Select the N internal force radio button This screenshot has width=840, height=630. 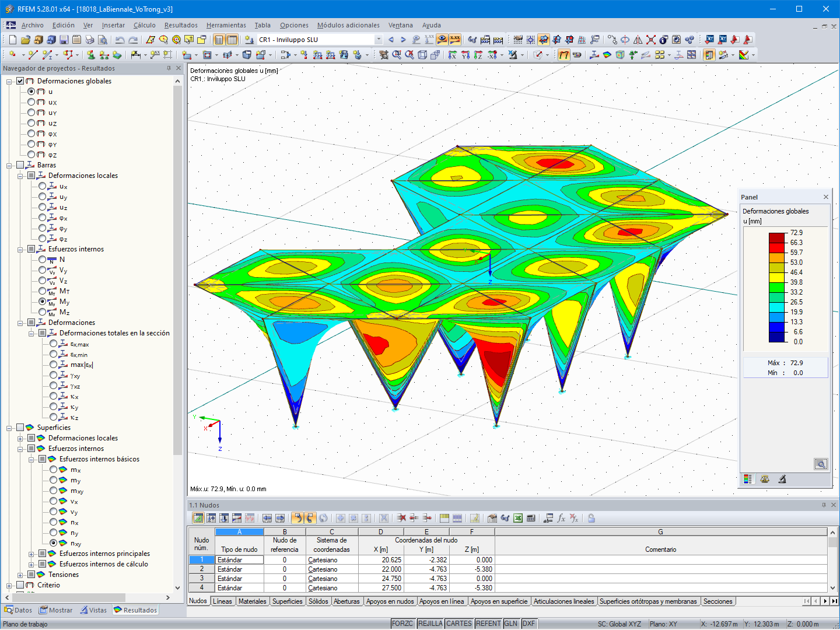tap(43, 260)
